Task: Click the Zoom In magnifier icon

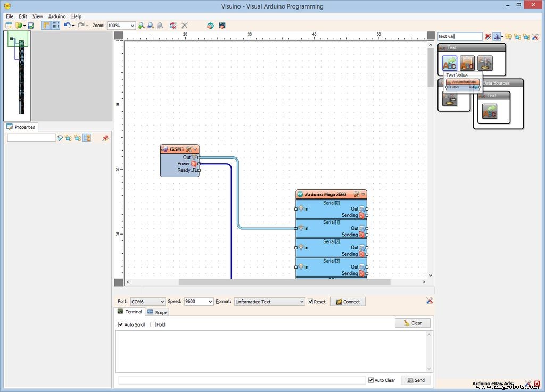Action: [142, 26]
